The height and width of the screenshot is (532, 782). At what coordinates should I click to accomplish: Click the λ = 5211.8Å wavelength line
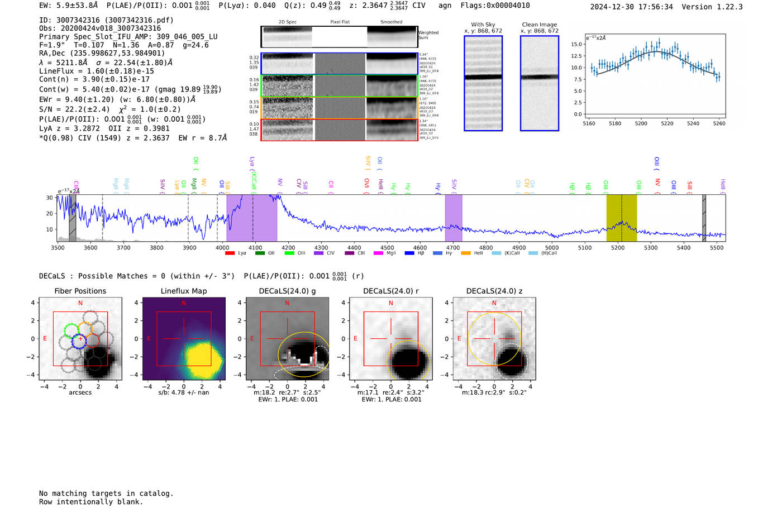coord(106,63)
